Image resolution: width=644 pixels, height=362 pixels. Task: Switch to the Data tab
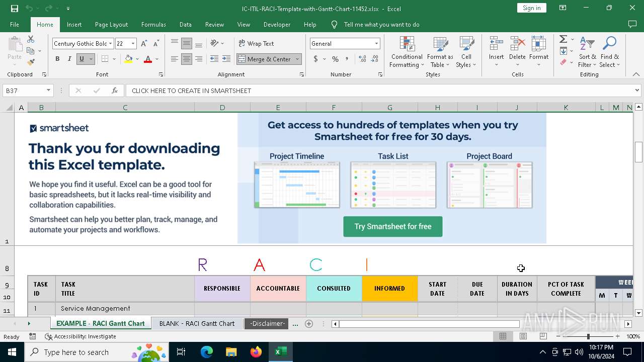(x=186, y=24)
